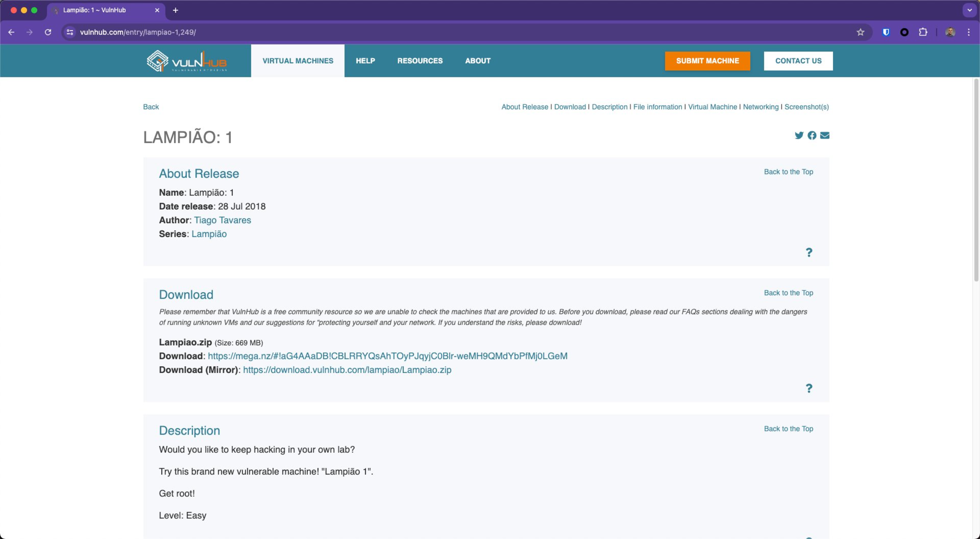
Task: Share page on Facebook icon
Action: coord(812,136)
